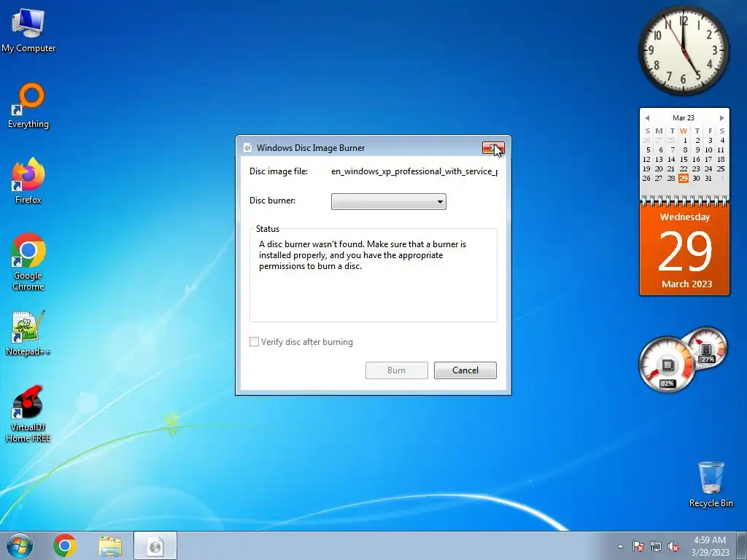Open the Action Center flag icon
This screenshot has height=560, width=747.
click(x=638, y=546)
